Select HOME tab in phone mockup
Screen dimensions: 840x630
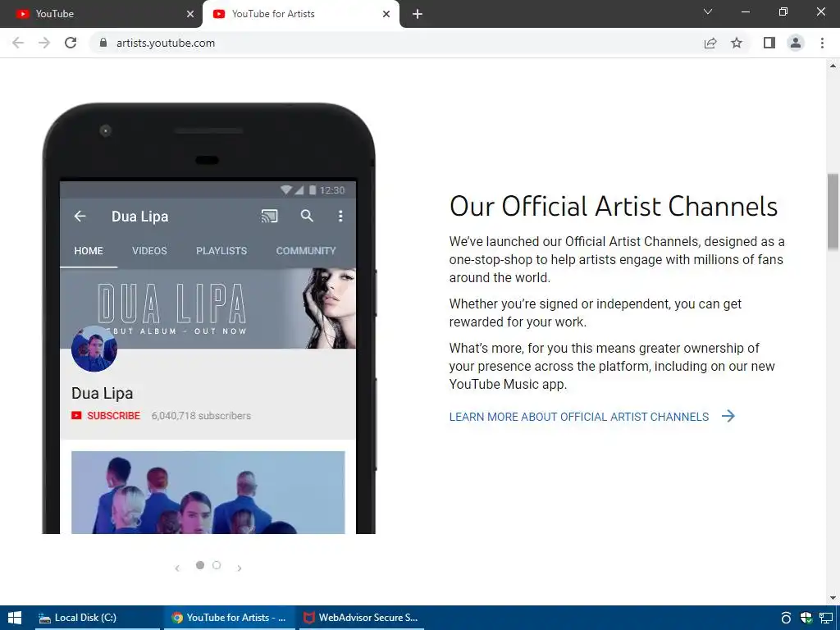[x=89, y=251]
